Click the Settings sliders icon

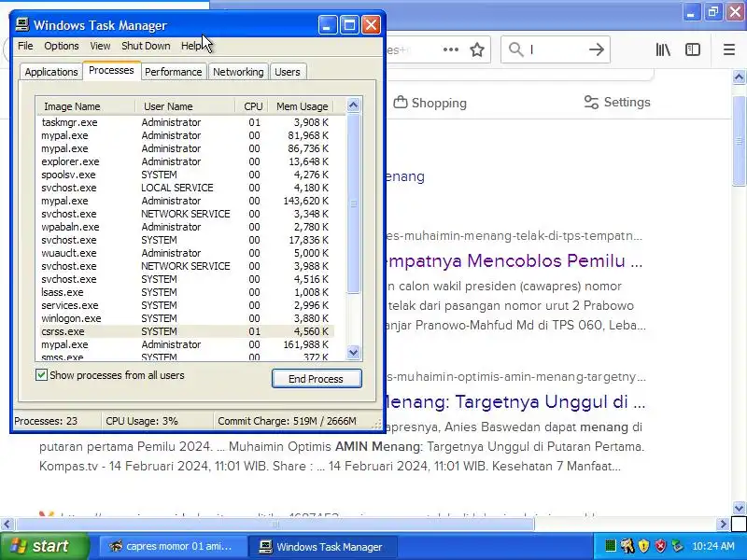pyautogui.click(x=591, y=102)
